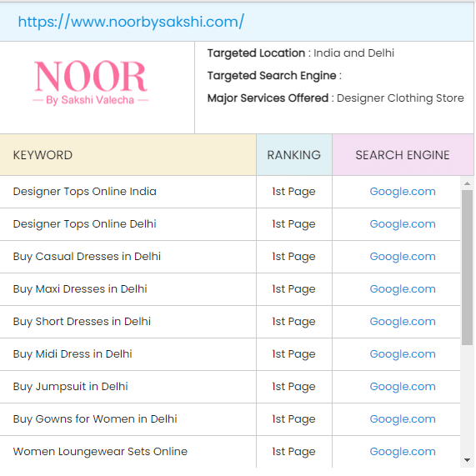
Task: Open Google.com link for Buy Casual Dresses in Delhi
Action: (x=403, y=256)
